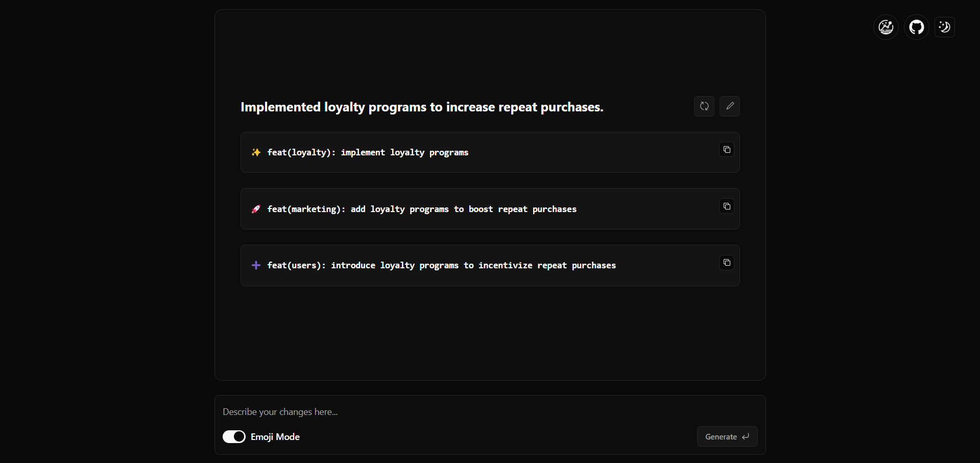Select the 'implement loyalty programs' commit text
The height and width of the screenshot is (463, 980).
tap(404, 153)
